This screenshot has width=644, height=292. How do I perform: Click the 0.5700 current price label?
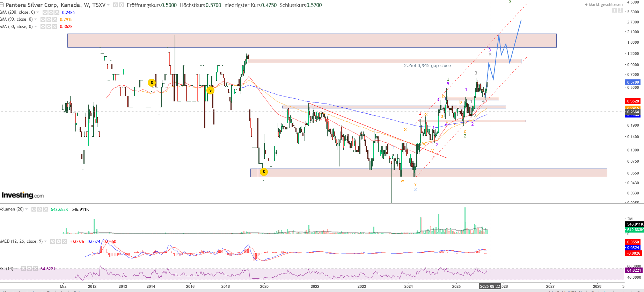(633, 82)
